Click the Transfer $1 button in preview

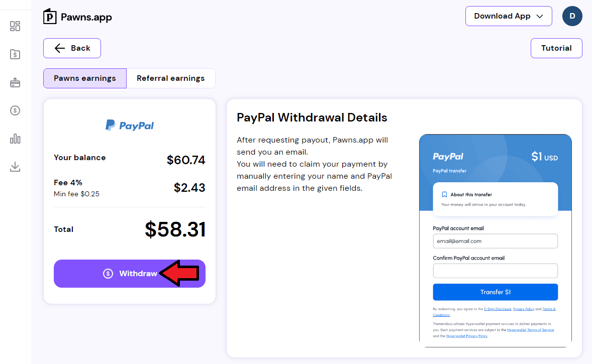495,292
